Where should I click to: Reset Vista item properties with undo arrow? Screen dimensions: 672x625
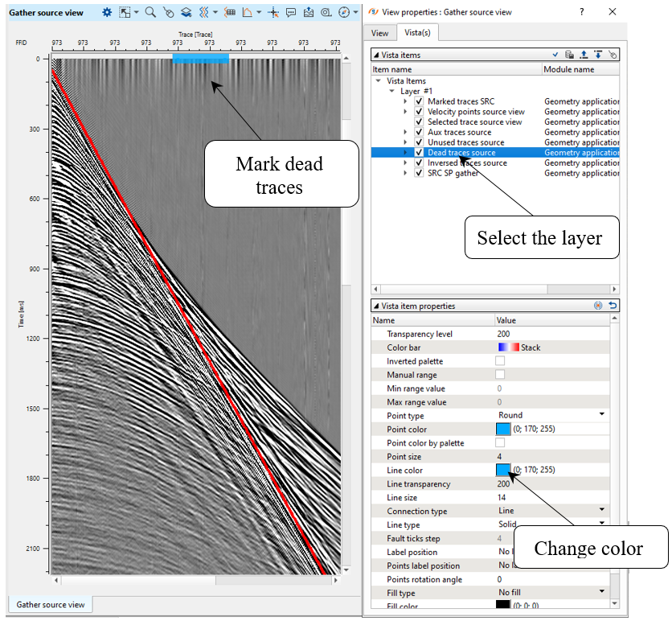(x=613, y=306)
